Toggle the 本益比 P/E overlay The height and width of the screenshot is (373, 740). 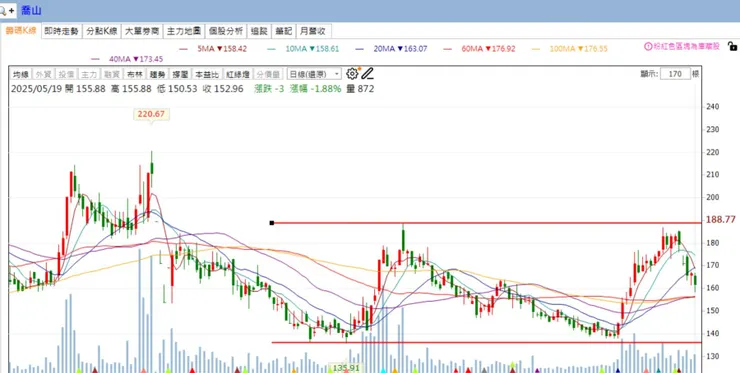(207, 74)
